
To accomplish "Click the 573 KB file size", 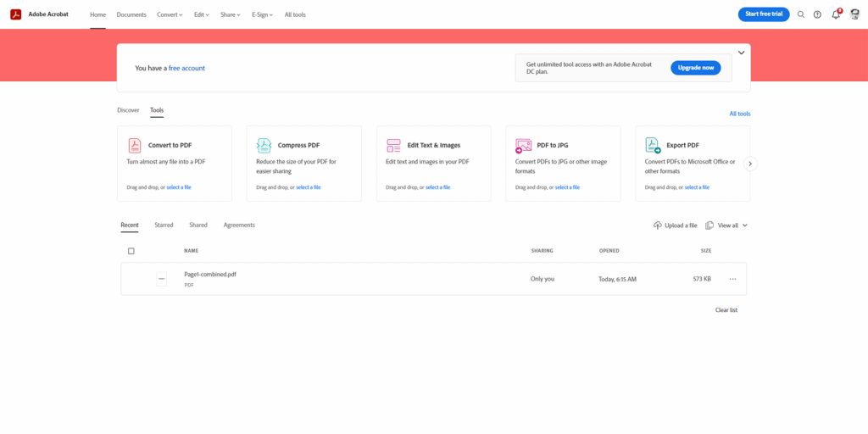I will 702,279.
